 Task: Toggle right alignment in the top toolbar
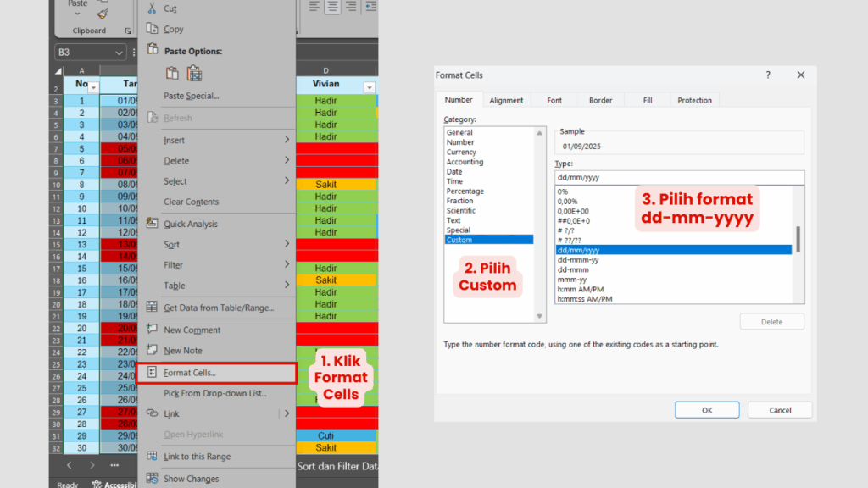(x=350, y=7)
